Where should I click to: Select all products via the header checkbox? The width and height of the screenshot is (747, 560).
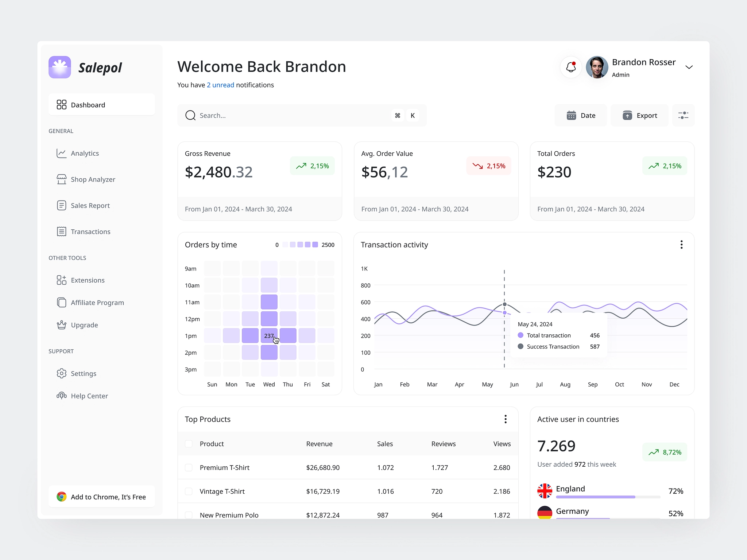click(x=189, y=444)
